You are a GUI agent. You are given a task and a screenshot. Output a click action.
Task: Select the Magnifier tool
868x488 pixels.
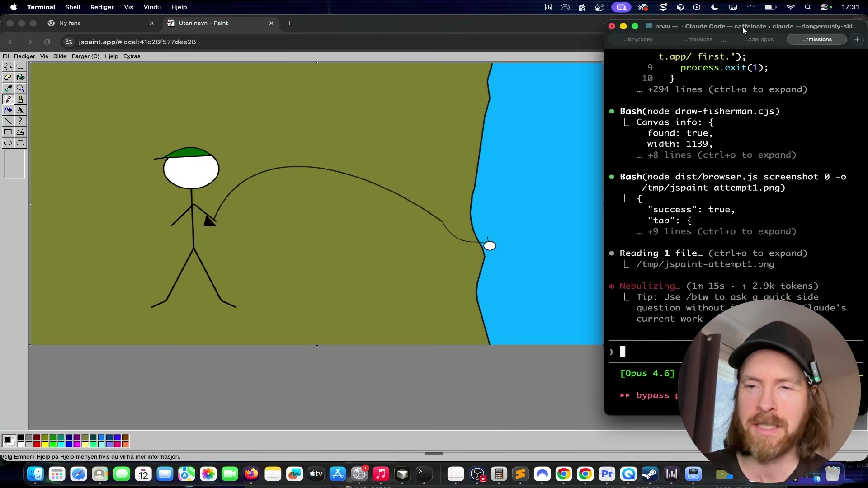pos(21,88)
